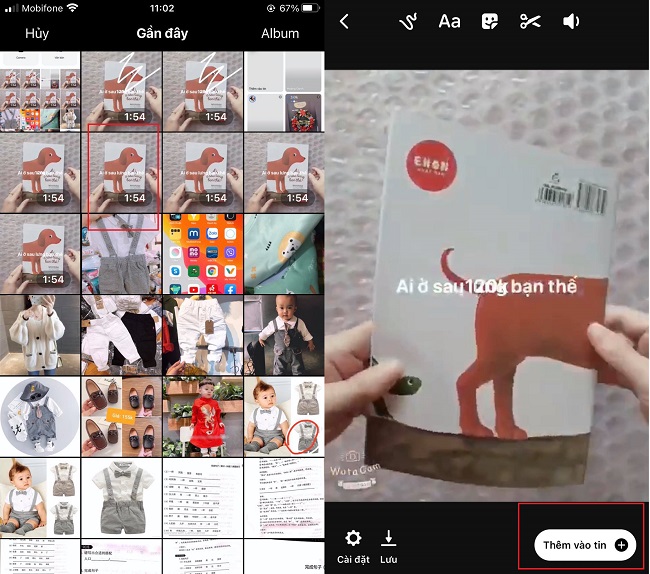This screenshot has width=650, height=574.
Task: Choose the white pants with tag photo
Action: point(203,335)
